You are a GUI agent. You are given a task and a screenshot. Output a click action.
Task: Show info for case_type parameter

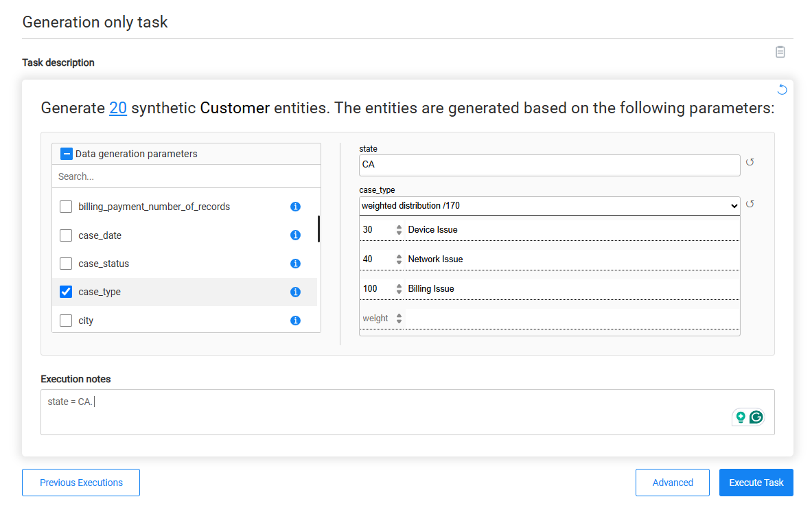coord(295,292)
